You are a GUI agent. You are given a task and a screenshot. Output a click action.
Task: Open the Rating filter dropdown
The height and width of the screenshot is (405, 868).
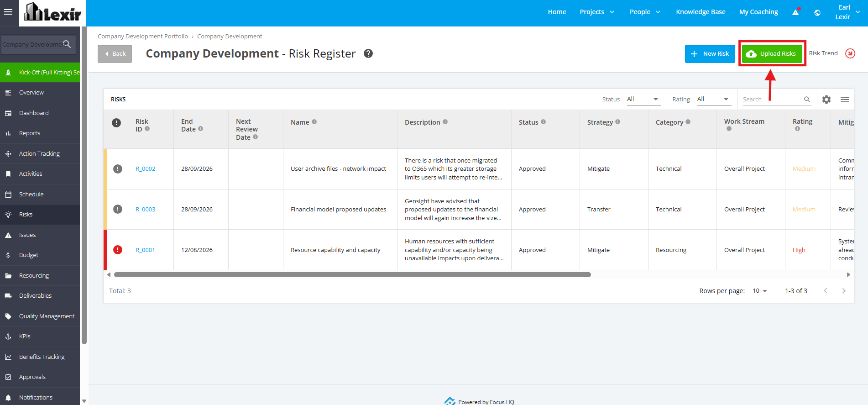tap(714, 99)
